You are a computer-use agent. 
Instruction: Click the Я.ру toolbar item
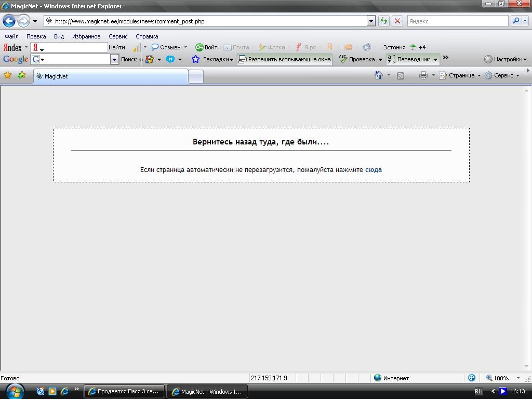coord(306,47)
